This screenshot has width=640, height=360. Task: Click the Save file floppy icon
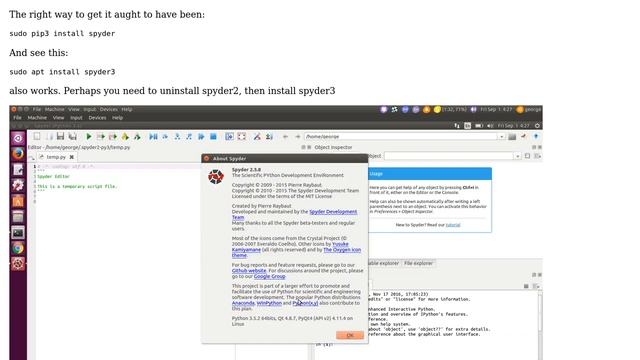60,136
